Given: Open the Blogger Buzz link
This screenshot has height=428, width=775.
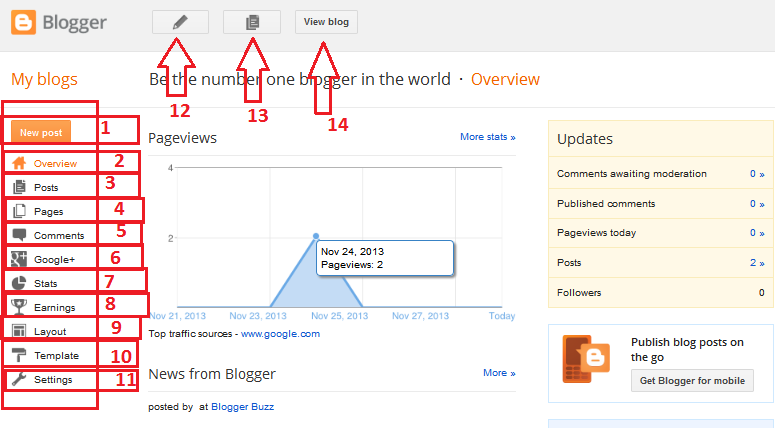Looking at the screenshot, I should [x=242, y=406].
